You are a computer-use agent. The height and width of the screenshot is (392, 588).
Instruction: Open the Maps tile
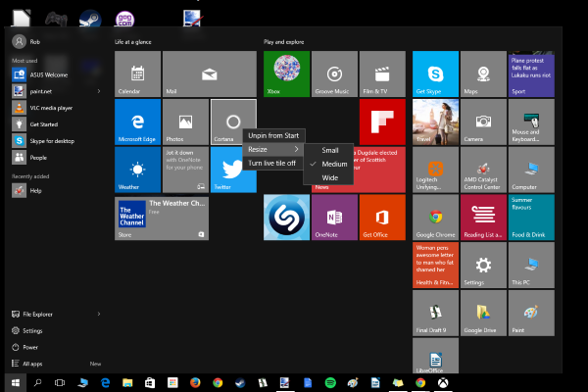click(x=483, y=73)
